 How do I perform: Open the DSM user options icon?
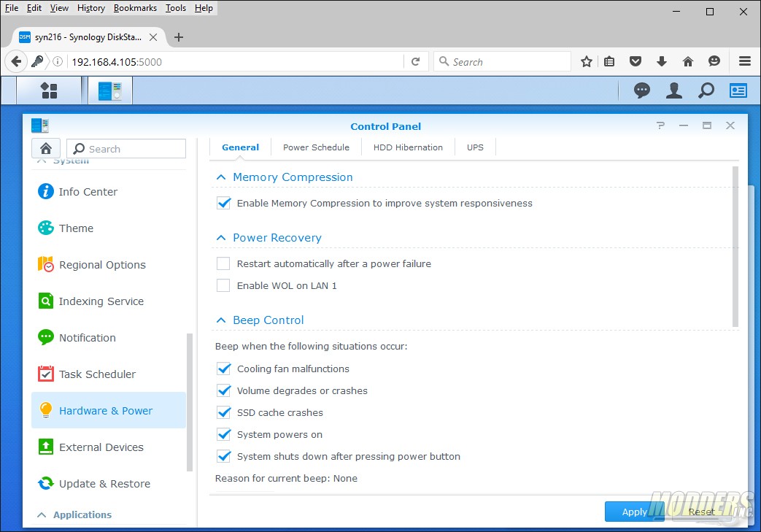[x=673, y=90]
